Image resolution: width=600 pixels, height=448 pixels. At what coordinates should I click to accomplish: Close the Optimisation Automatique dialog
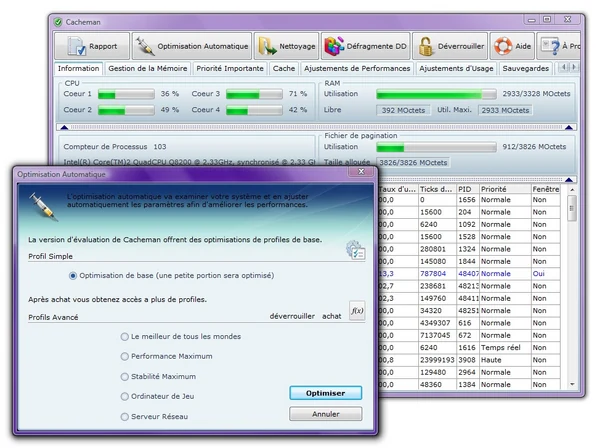(x=361, y=172)
